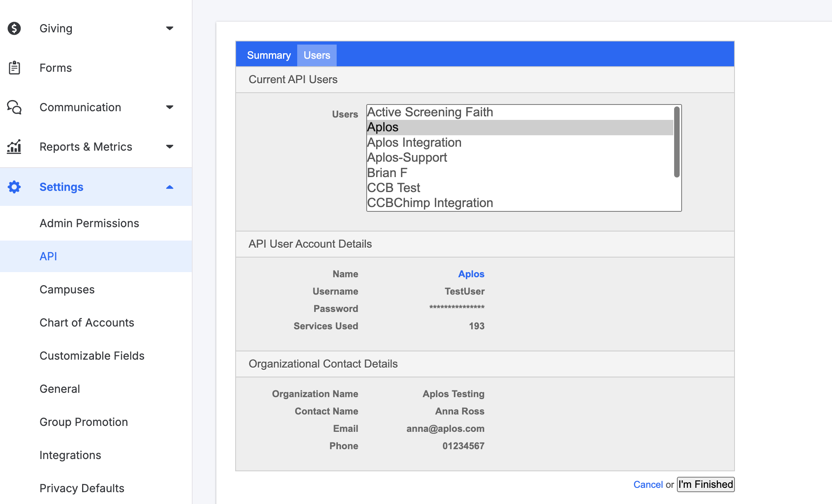Select Aplos in the users list
Screen dimensions: 832x504
[520, 127]
